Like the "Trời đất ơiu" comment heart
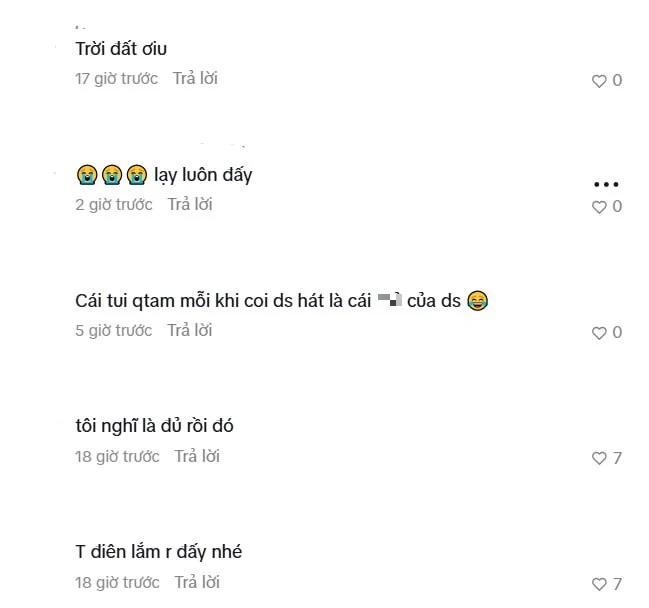The height and width of the screenshot is (608, 649). click(599, 81)
